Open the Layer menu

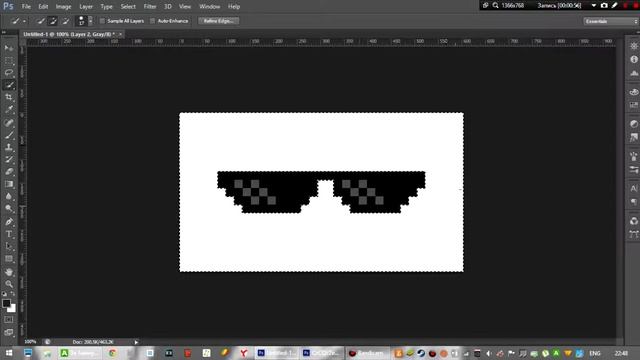click(x=86, y=7)
